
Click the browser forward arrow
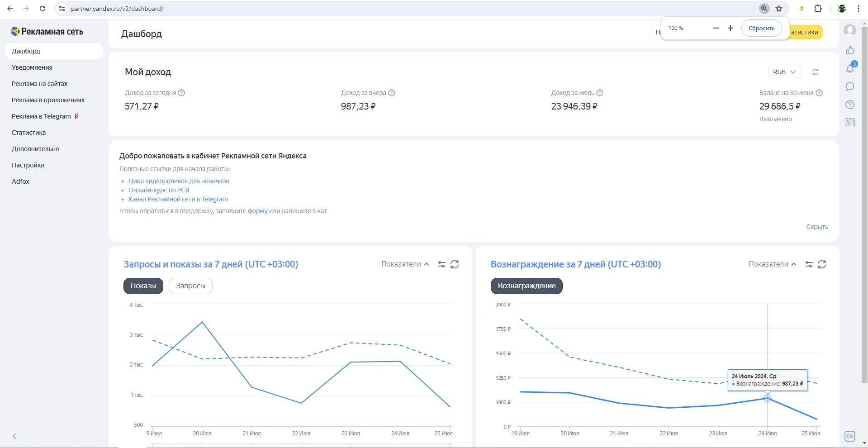pyautogui.click(x=26, y=9)
